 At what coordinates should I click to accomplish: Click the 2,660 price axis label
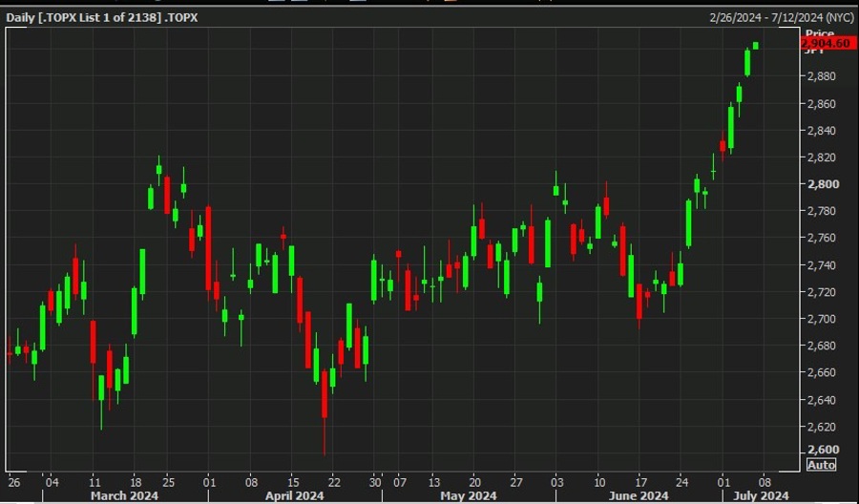pos(822,372)
